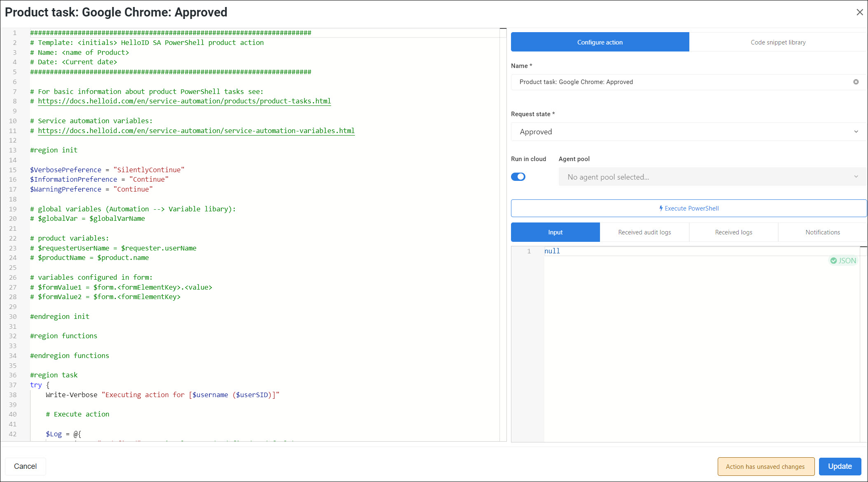Click the $WarningPreference line

tap(91, 190)
